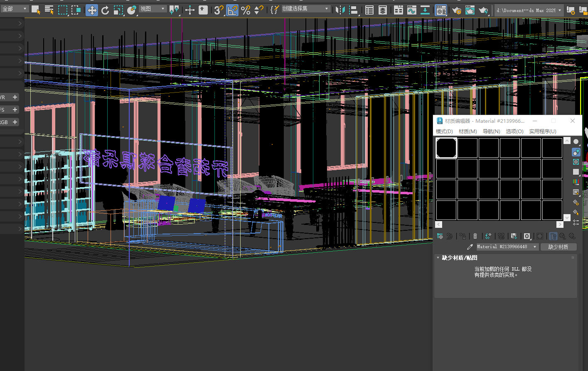Click sample slots scroll right arrow
This screenshot has height=371, width=588.
tap(560, 225)
